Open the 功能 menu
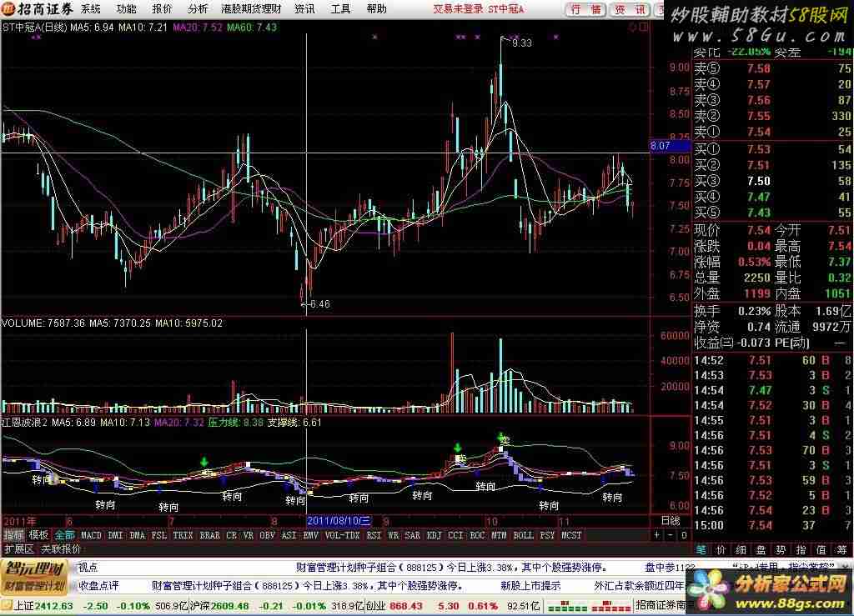This screenshot has width=854, height=616. coord(127,8)
